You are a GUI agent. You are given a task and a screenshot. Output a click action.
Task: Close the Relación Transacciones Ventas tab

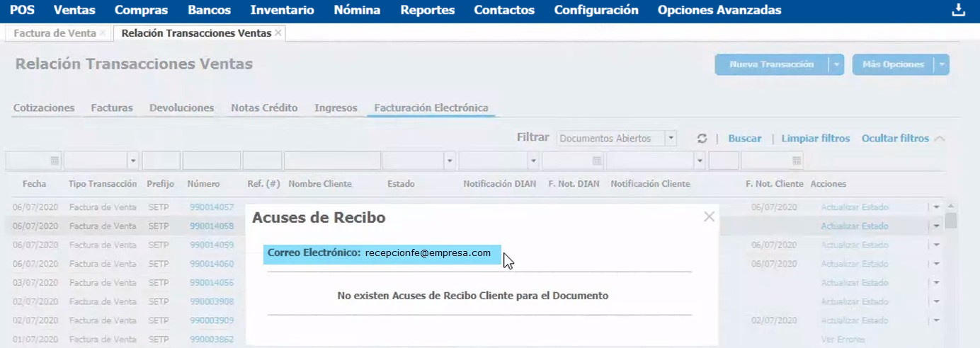278,33
